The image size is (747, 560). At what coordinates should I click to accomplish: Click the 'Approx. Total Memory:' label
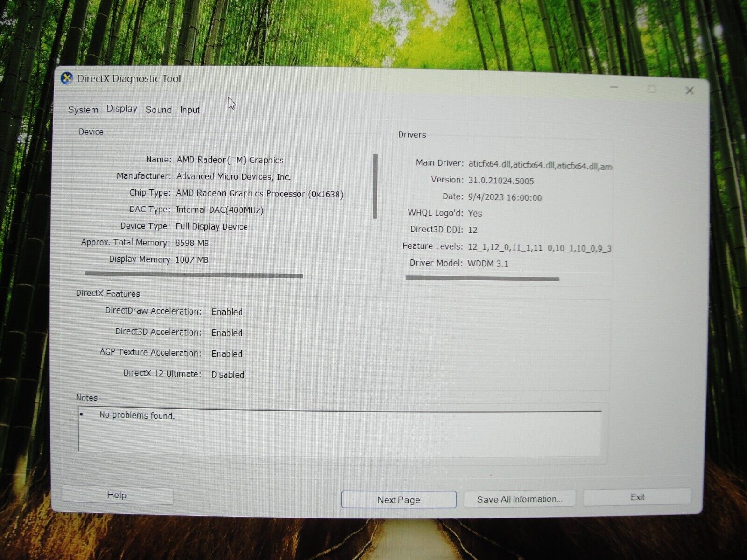click(125, 243)
